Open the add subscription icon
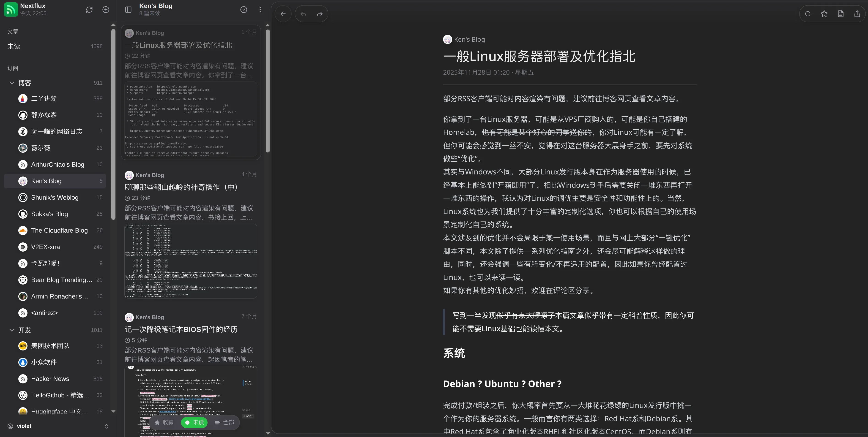The height and width of the screenshot is (437, 868). tap(105, 9)
